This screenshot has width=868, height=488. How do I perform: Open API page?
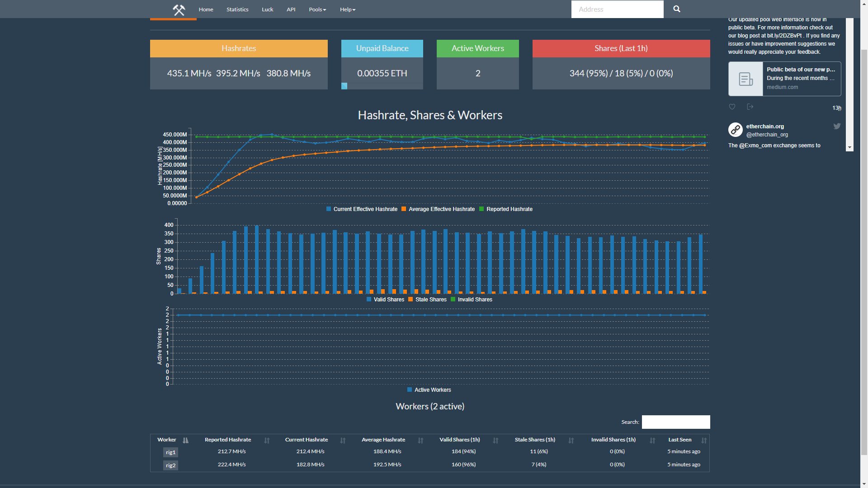tap(291, 9)
